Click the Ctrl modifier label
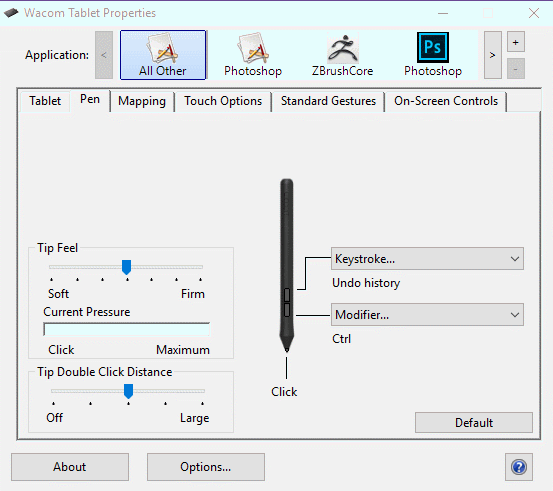The image size is (553, 491). [341, 339]
